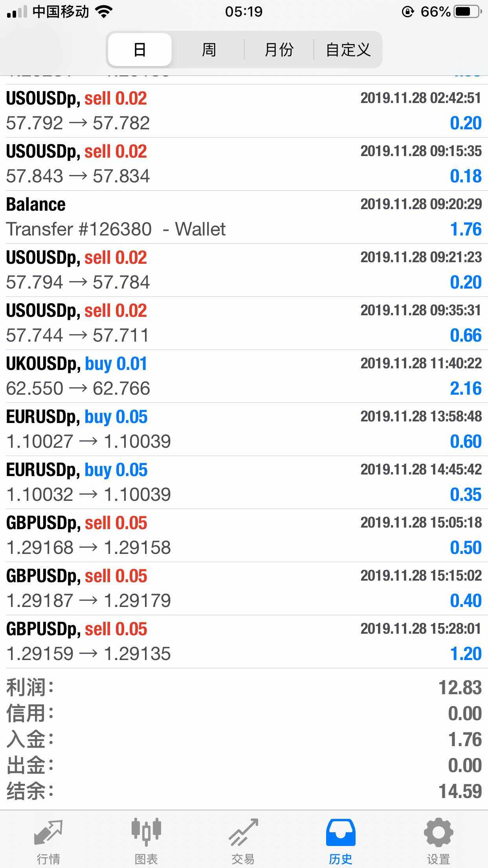Tap the USOUSDp trade with 0.66 profit

(244, 323)
